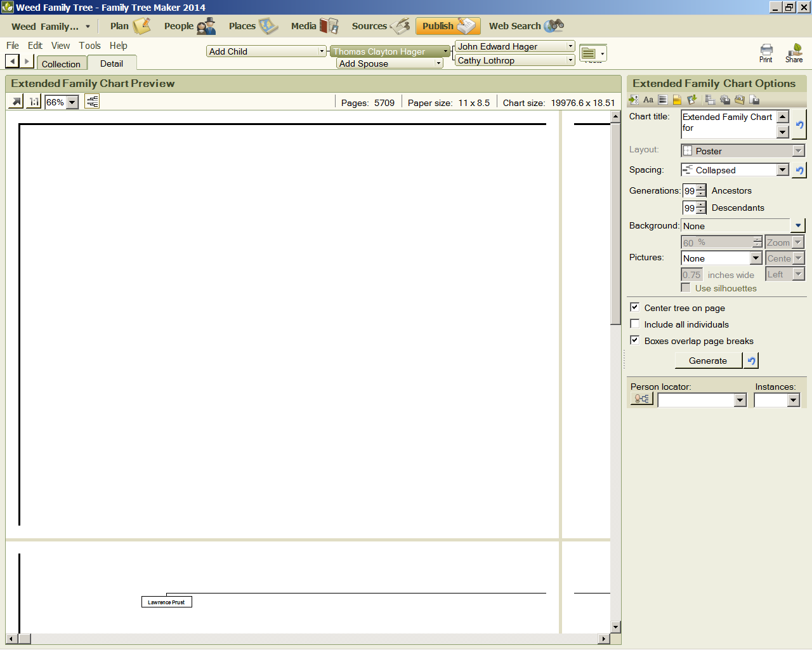
Task: Click the Publish workspace button
Action: [x=448, y=26]
